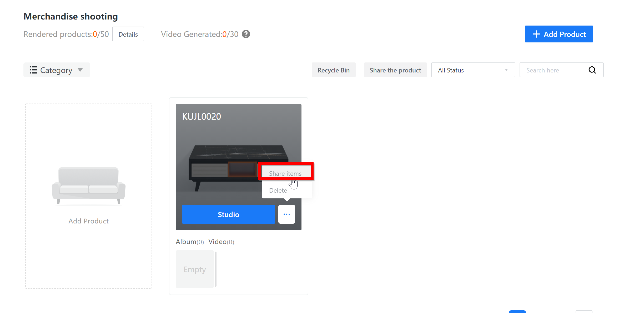Switch to the Video(0) tab
The height and width of the screenshot is (313, 644).
(x=221, y=242)
